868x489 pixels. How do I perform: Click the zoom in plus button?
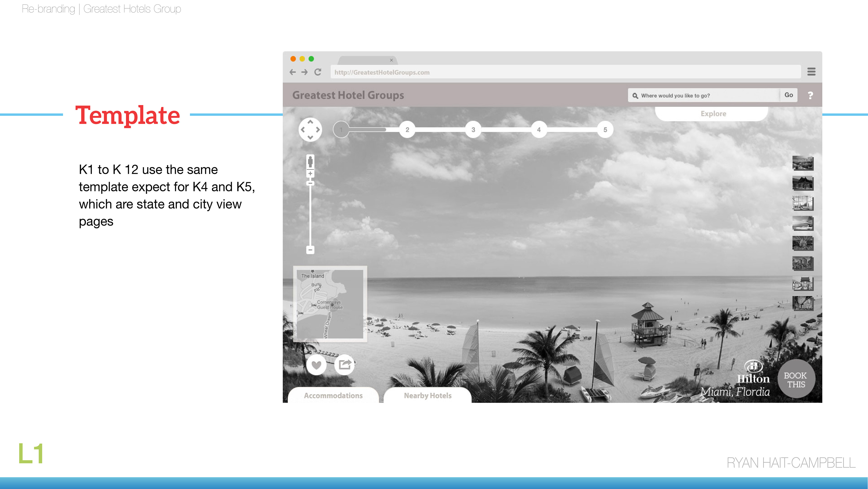310,174
